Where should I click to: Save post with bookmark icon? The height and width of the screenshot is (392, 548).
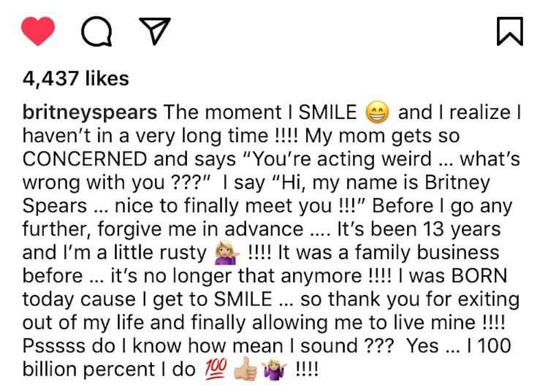click(510, 31)
